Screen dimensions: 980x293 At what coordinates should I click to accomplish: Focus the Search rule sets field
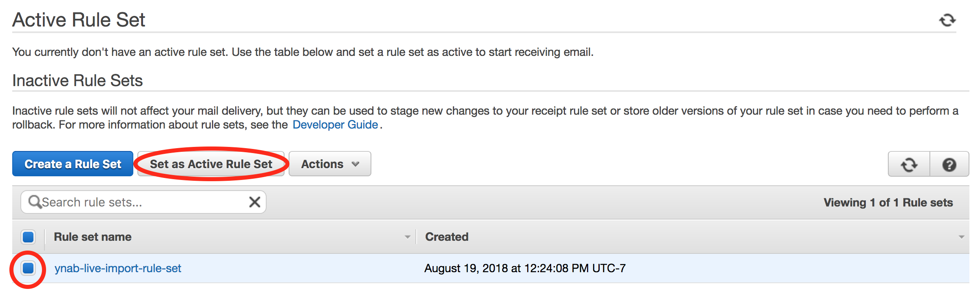143,202
